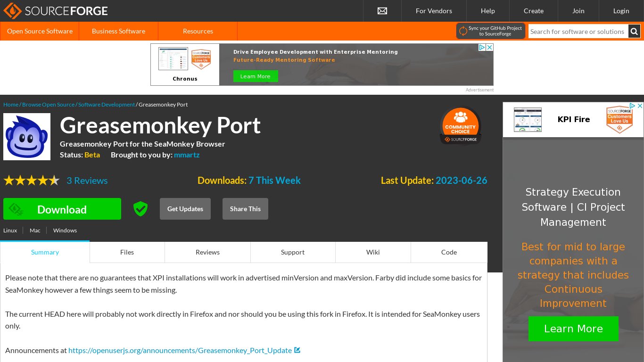Open the Create menu

point(534,11)
